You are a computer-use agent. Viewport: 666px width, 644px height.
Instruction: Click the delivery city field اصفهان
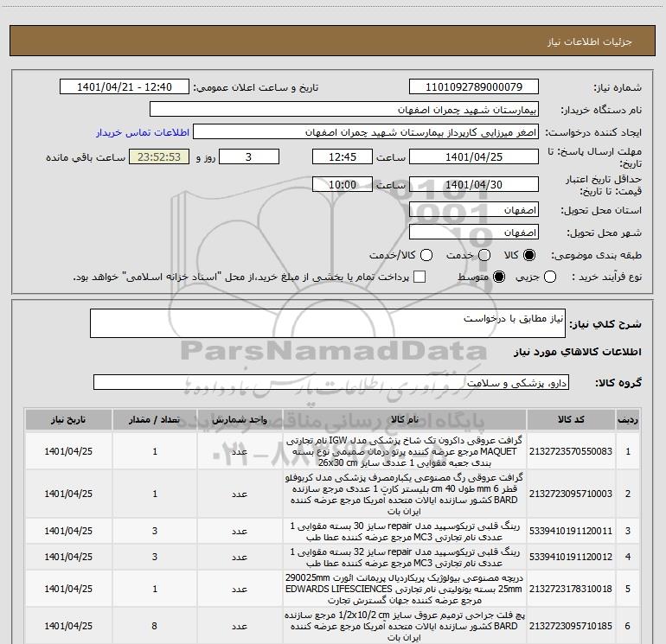click(x=474, y=233)
